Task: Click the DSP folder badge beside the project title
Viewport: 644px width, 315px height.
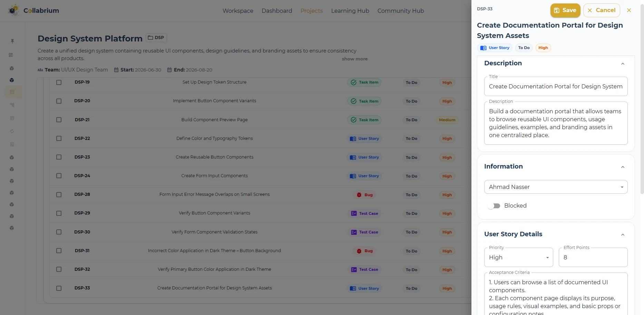Action: [x=156, y=38]
